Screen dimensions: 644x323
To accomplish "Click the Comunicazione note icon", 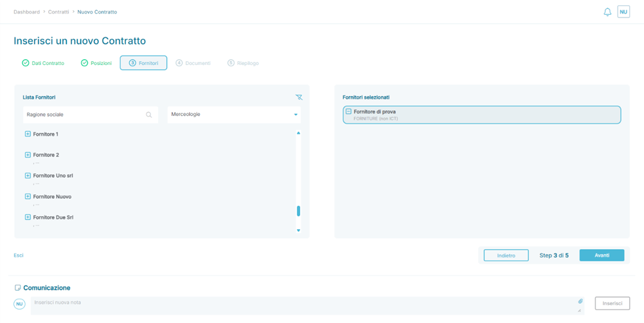I will [x=17, y=288].
